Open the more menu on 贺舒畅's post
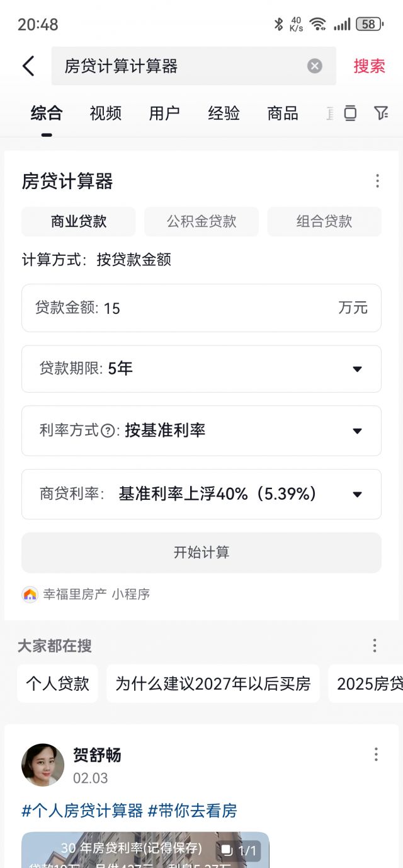This screenshot has height=868, width=403. click(x=376, y=755)
